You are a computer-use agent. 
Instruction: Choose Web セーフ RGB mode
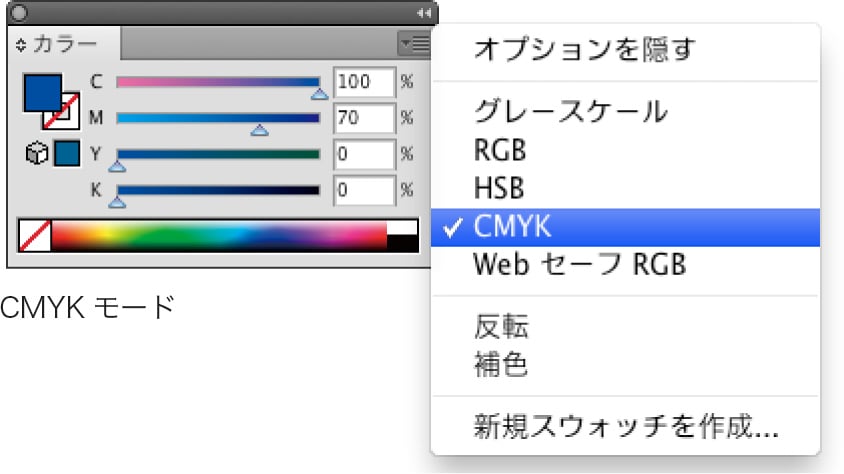click(579, 266)
